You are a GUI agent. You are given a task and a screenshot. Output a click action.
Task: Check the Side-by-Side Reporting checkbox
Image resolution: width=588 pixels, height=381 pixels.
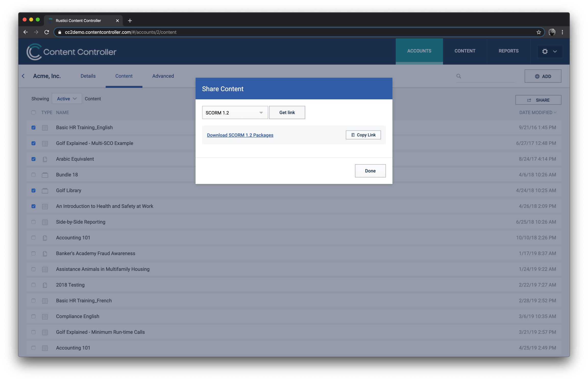33,222
